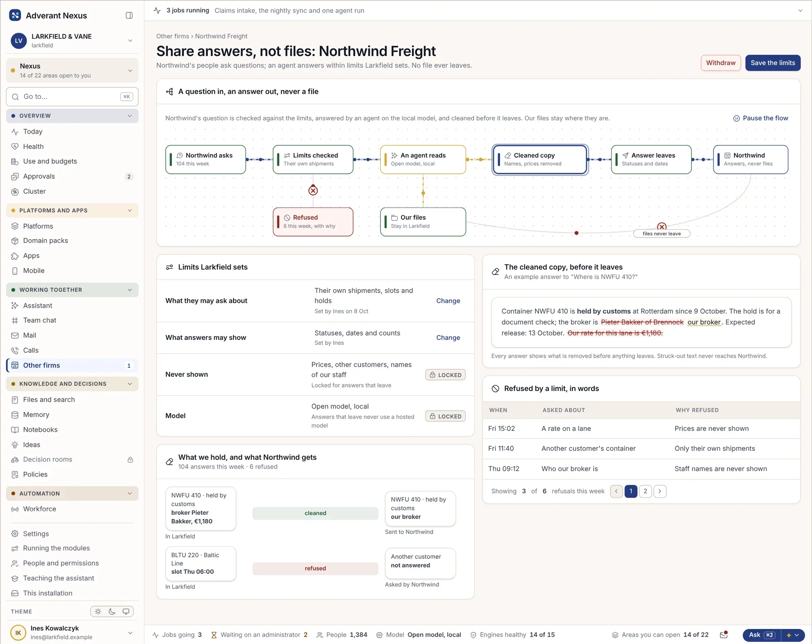
Task: Change what they may ask about
Action: (x=448, y=301)
